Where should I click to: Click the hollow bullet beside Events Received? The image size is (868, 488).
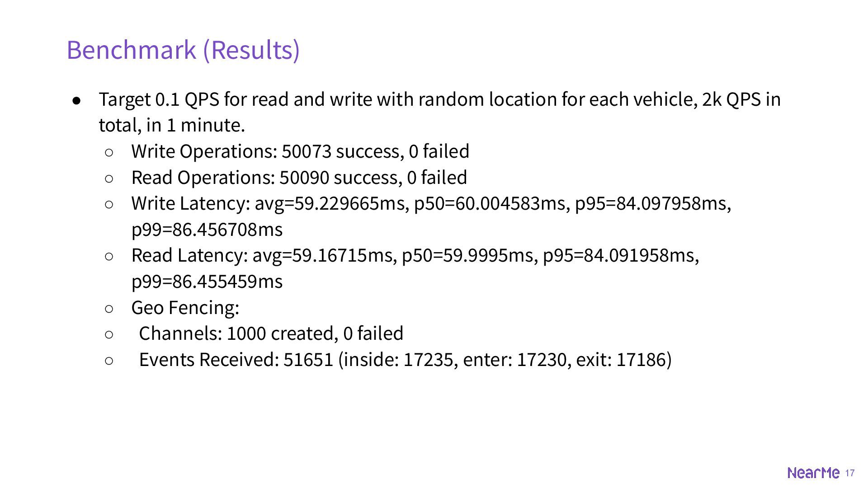click(x=109, y=361)
